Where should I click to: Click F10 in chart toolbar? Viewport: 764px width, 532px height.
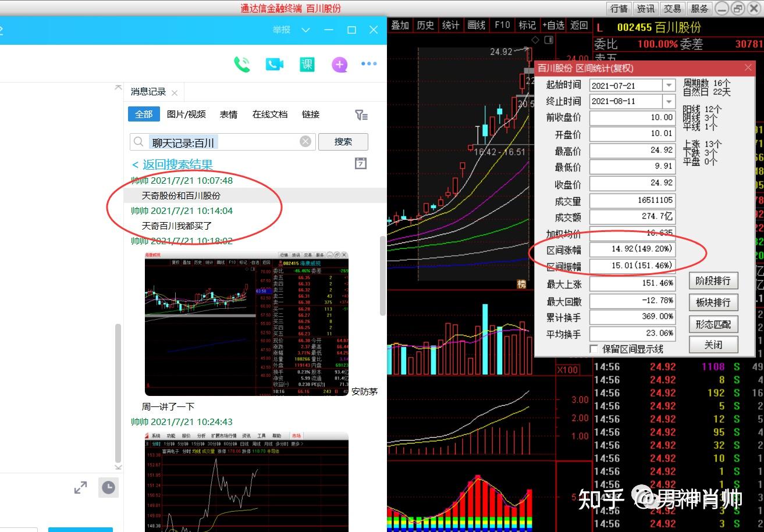pyautogui.click(x=502, y=25)
